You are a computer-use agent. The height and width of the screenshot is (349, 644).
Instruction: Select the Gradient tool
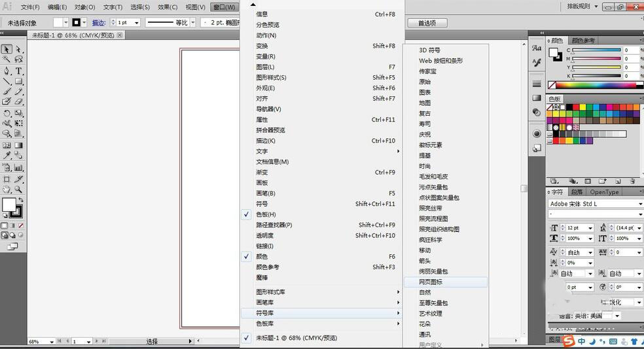(18, 145)
